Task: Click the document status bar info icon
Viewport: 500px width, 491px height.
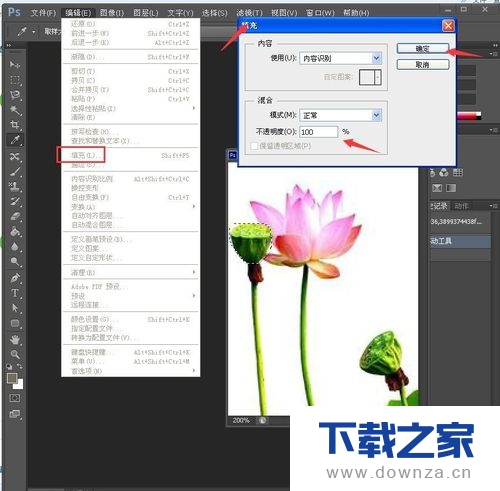Action: click(263, 420)
